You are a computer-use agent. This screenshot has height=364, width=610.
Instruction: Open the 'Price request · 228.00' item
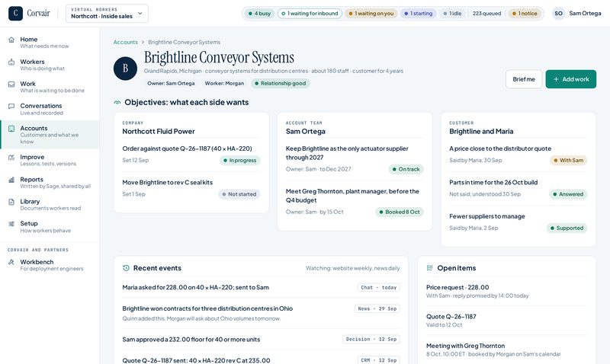pyautogui.click(x=506, y=292)
